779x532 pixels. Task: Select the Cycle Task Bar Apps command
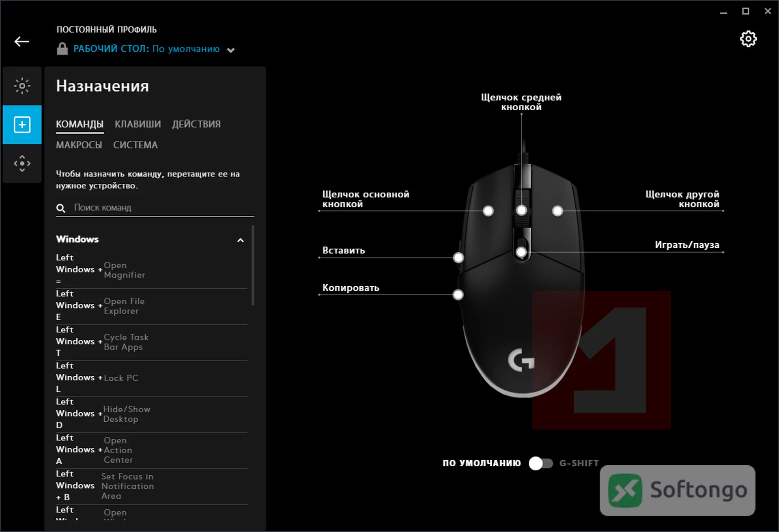(x=152, y=342)
